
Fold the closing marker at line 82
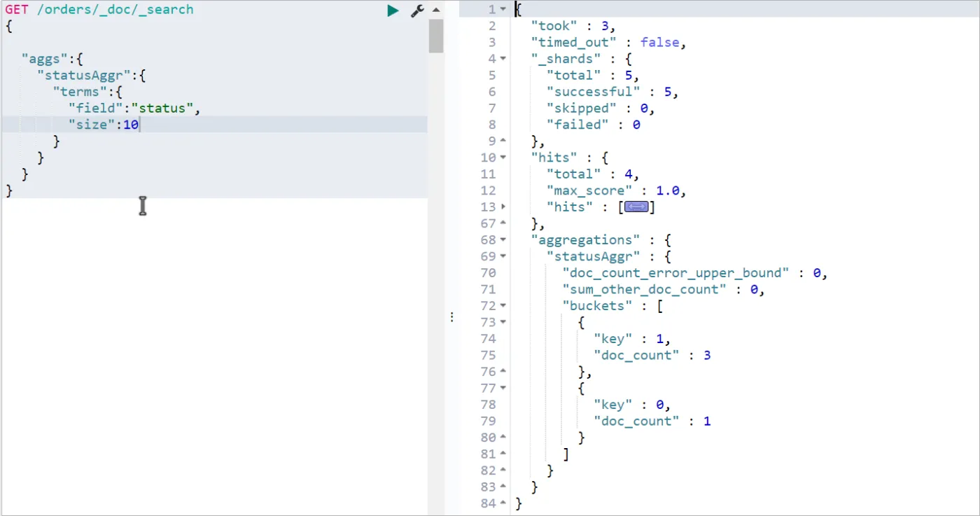tap(503, 470)
